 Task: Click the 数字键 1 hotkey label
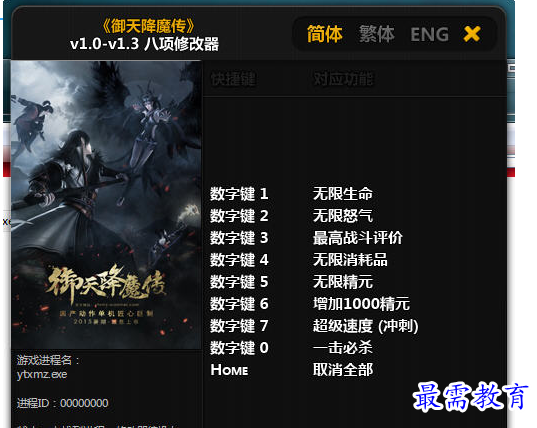[x=239, y=194]
